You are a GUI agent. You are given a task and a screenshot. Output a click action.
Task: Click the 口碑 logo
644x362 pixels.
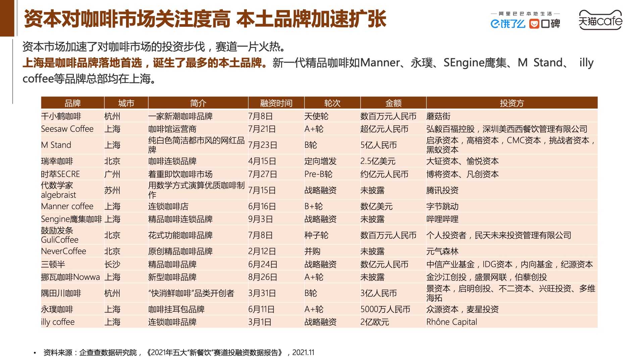click(545, 24)
